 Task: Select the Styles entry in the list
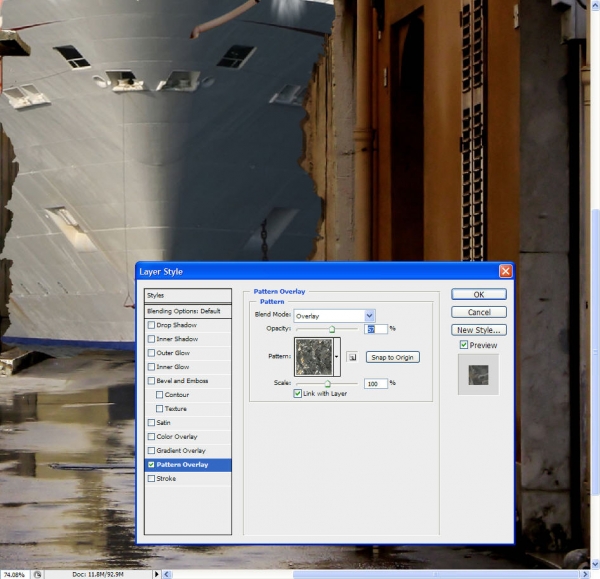coord(188,295)
